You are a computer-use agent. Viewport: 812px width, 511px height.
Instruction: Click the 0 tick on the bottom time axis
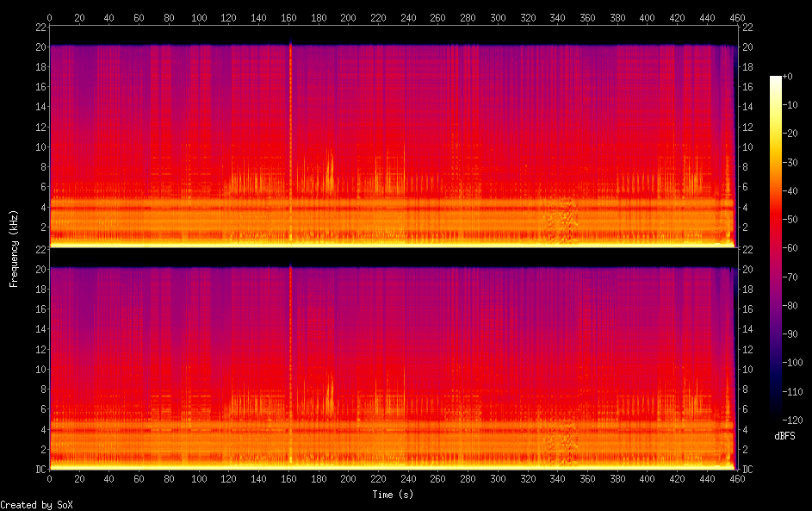(49, 481)
